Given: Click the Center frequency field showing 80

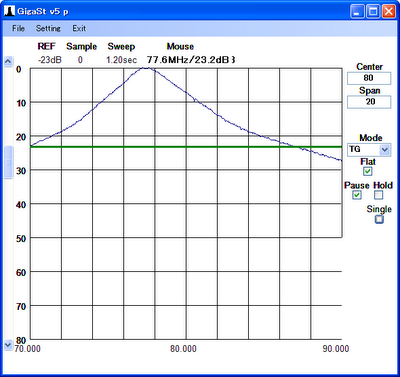Looking at the screenshot, I should [369, 78].
